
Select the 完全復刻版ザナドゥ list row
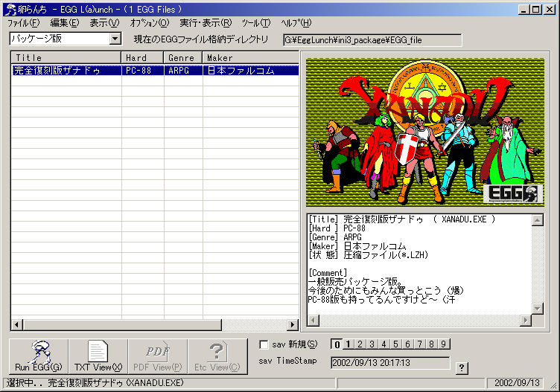(155, 70)
